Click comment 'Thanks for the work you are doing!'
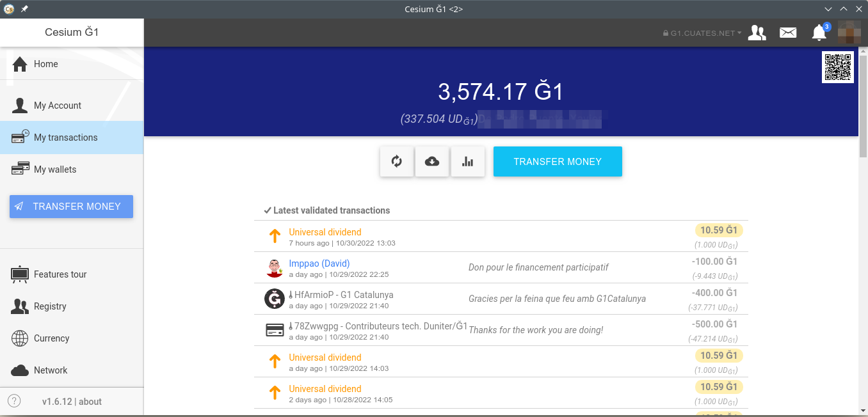Screen dimensions: 868x417 (x=536, y=330)
